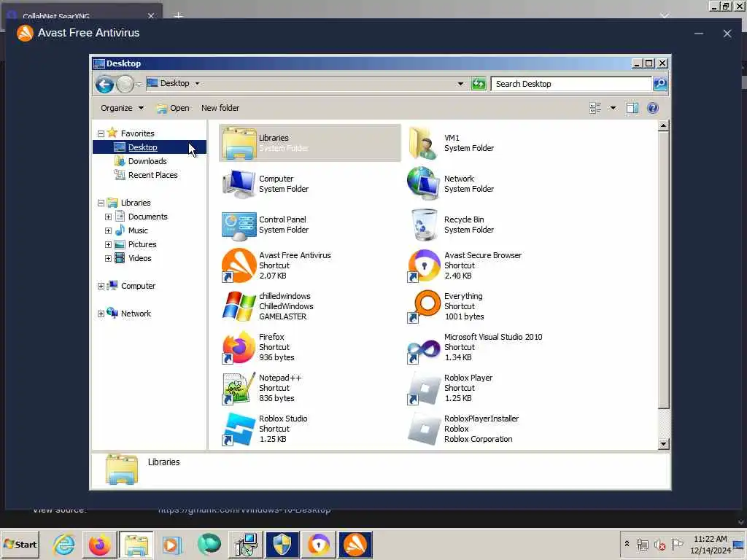This screenshot has height=560, width=747.
Task: Select the Recycle Bin icon
Action: [424, 225]
